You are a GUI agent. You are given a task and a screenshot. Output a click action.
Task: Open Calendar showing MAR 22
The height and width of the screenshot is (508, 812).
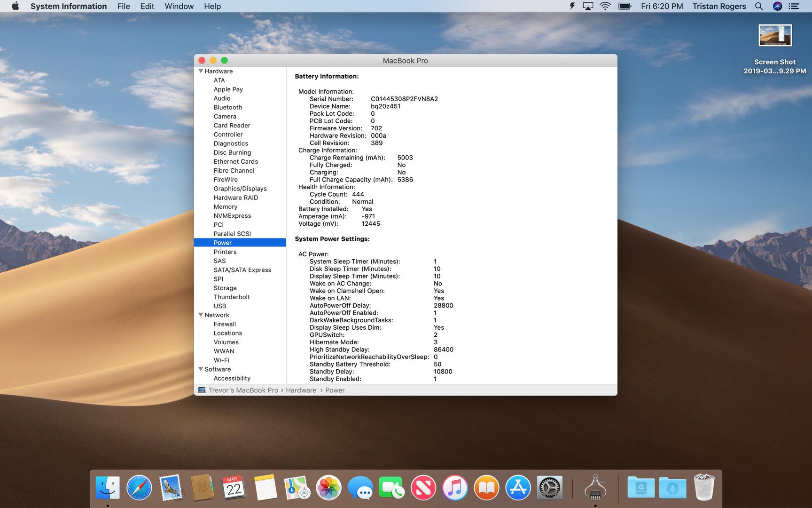(x=234, y=488)
